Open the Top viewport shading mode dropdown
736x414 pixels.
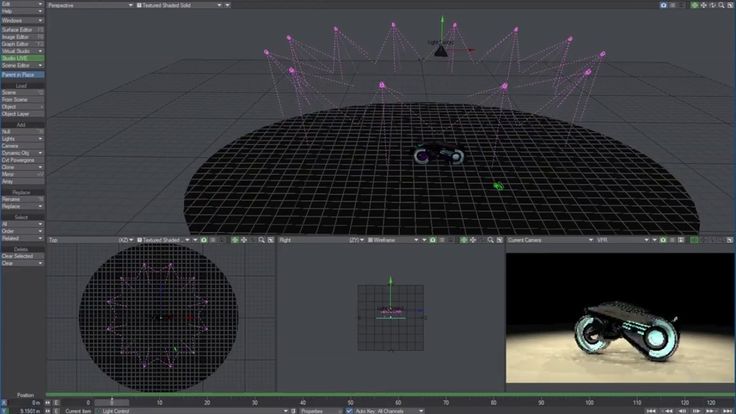163,240
